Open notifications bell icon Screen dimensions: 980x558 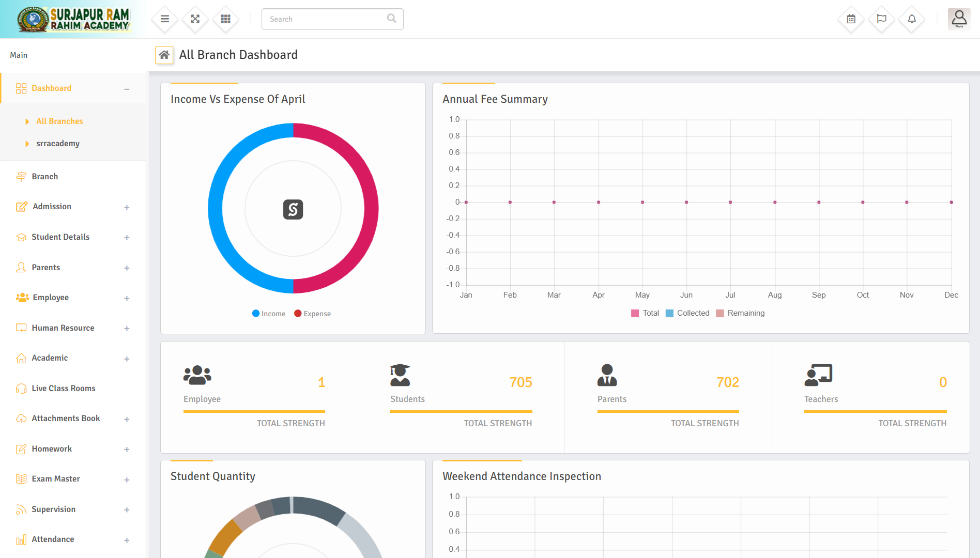(x=912, y=19)
